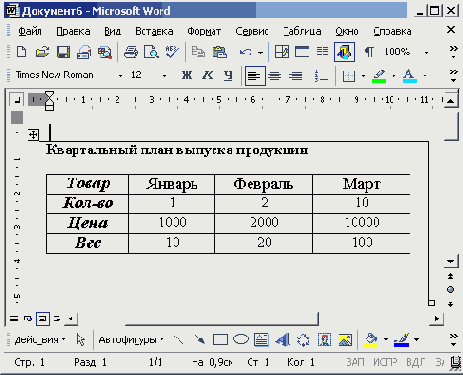Click the Select Objects arrow tool
This screenshot has height=375, width=463.
click(81, 340)
